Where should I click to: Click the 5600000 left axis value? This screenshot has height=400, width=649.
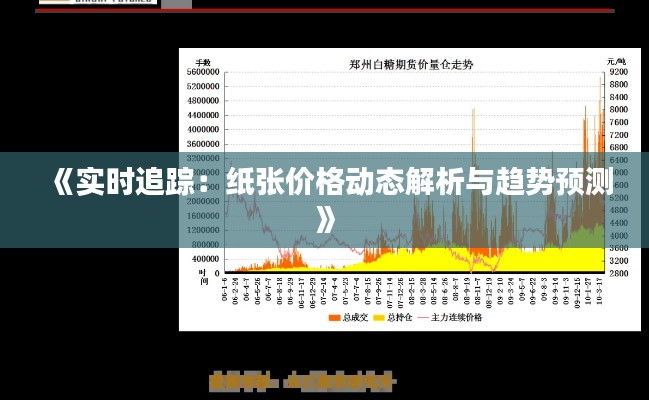[203, 72]
